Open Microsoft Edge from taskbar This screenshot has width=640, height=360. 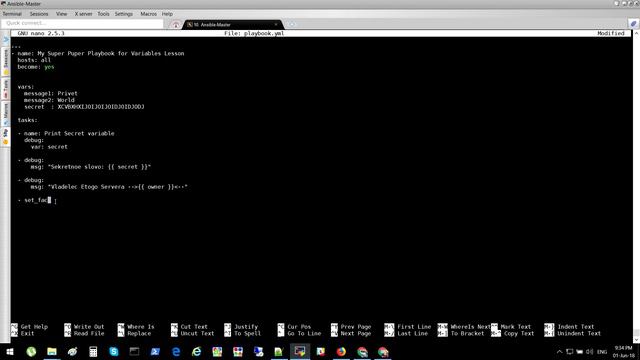click(176, 352)
